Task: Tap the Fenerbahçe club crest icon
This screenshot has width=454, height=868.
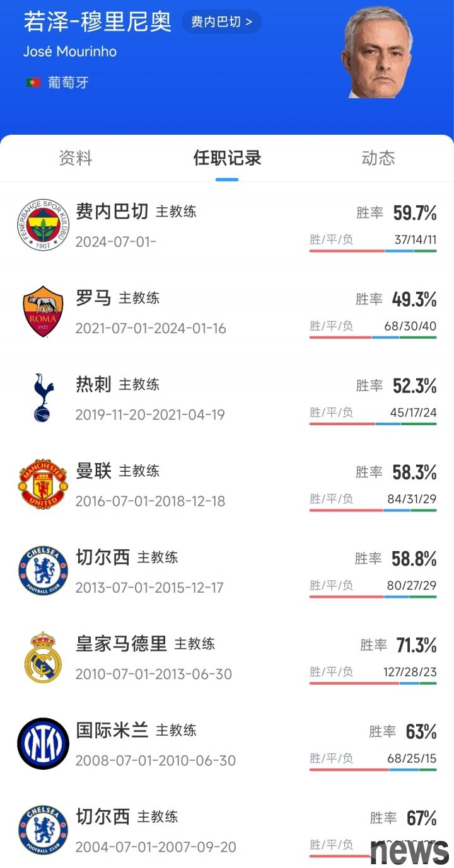Action: (43, 226)
